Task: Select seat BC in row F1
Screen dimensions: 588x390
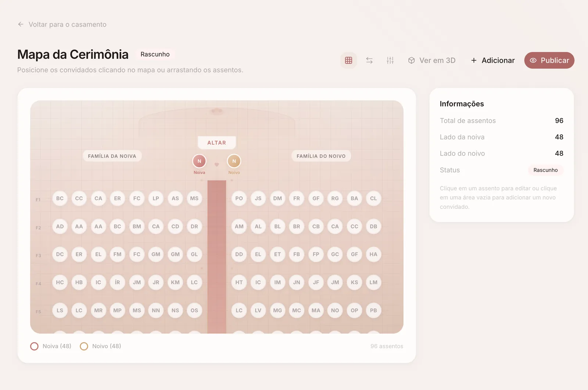Action: click(x=60, y=198)
